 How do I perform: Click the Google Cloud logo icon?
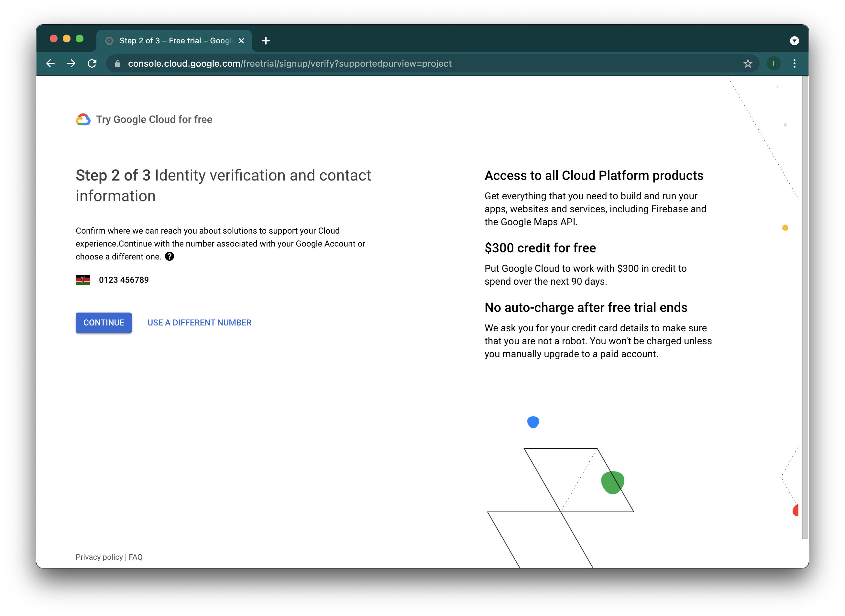83,119
